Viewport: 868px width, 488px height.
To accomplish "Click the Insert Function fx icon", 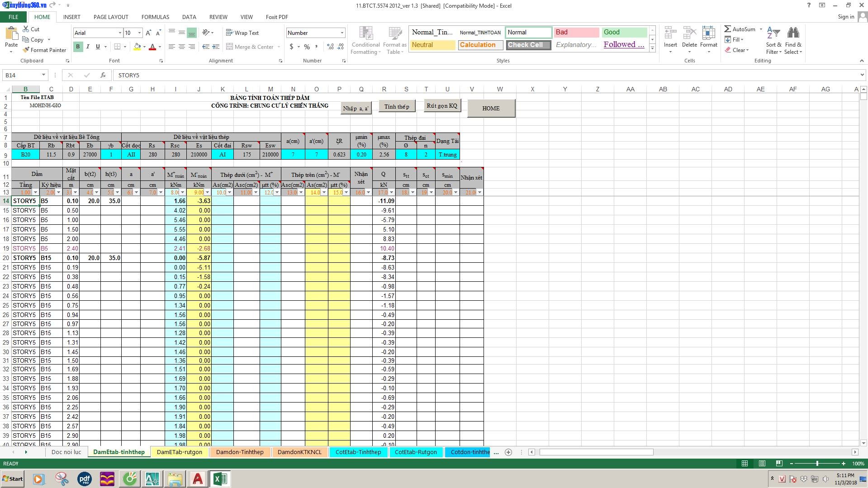I will pos(103,75).
